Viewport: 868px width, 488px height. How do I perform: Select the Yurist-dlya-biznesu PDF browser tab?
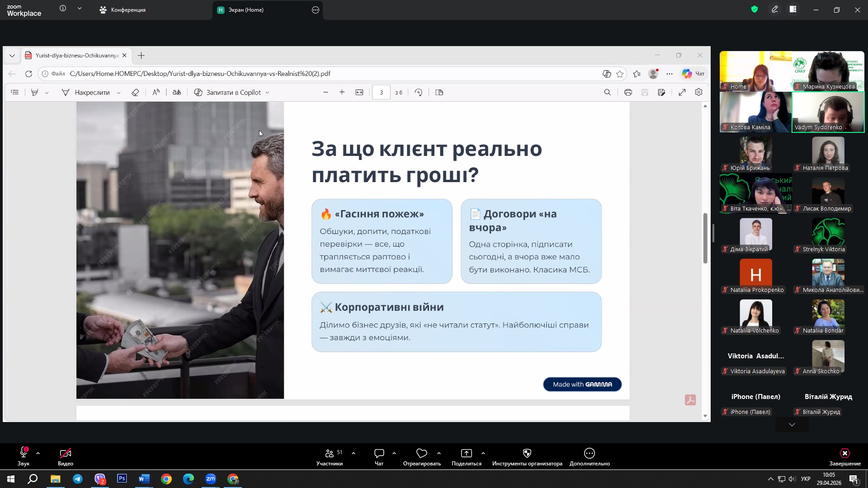(72, 56)
